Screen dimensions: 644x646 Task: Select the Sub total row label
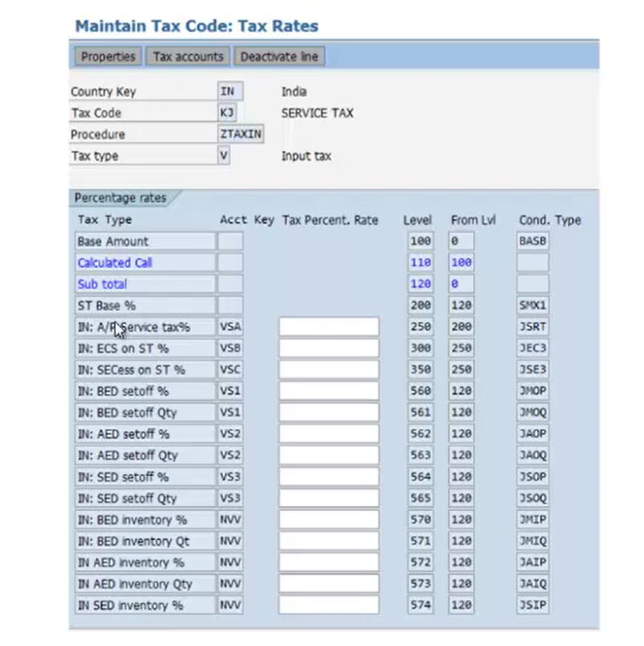[145, 284]
